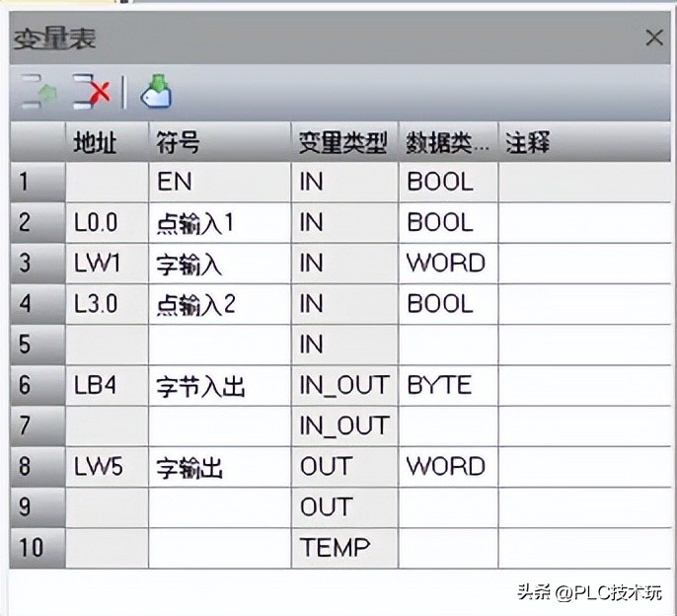Select row number 1 header
The image size is (677, 616).
click(x=38, y=182)
